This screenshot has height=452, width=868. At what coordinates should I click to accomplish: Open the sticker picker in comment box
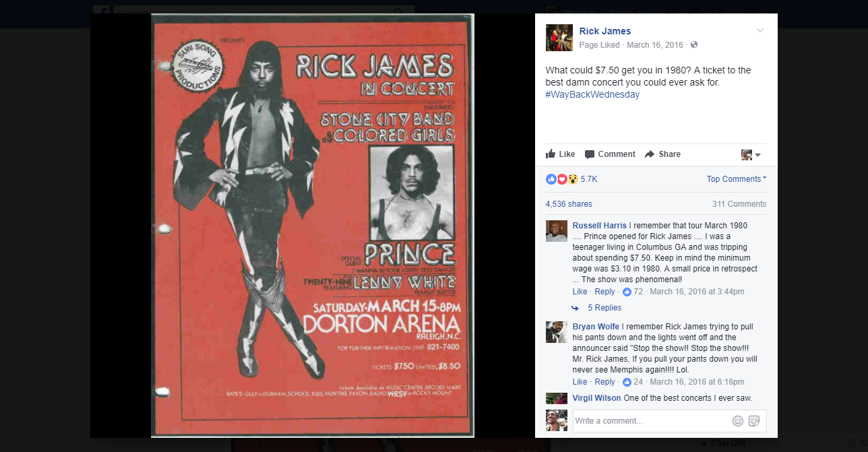click(754, 421)
